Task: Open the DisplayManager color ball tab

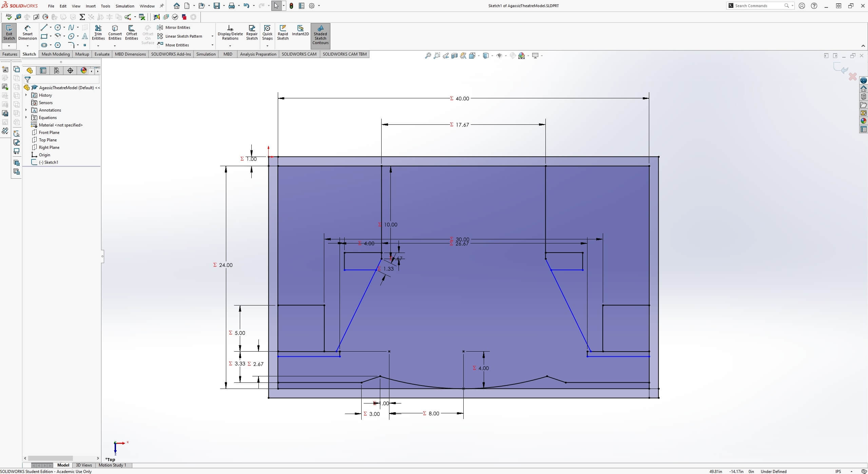Action: tap(83, 71)
